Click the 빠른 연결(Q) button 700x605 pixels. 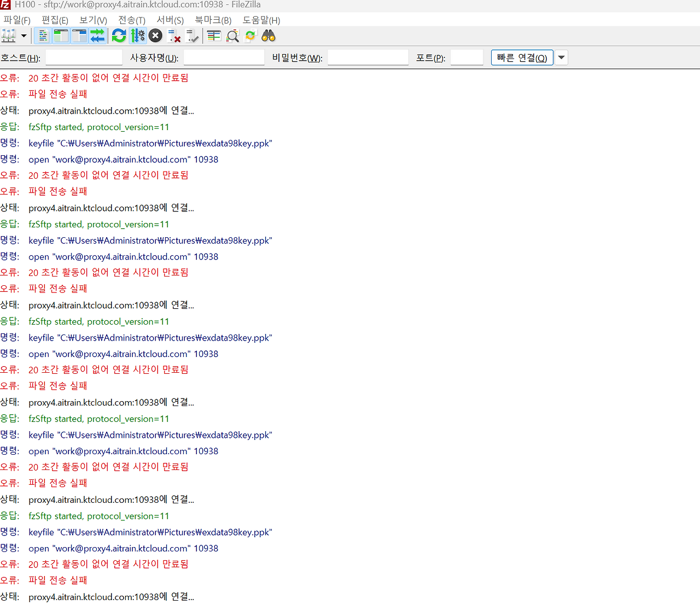(522, 57)
